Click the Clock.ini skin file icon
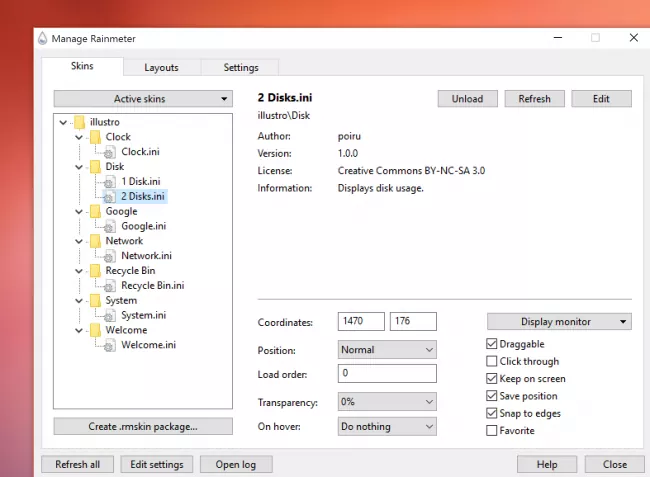Image resolution: width=650 pixels, height=477 pixels. tap(112, 152)
